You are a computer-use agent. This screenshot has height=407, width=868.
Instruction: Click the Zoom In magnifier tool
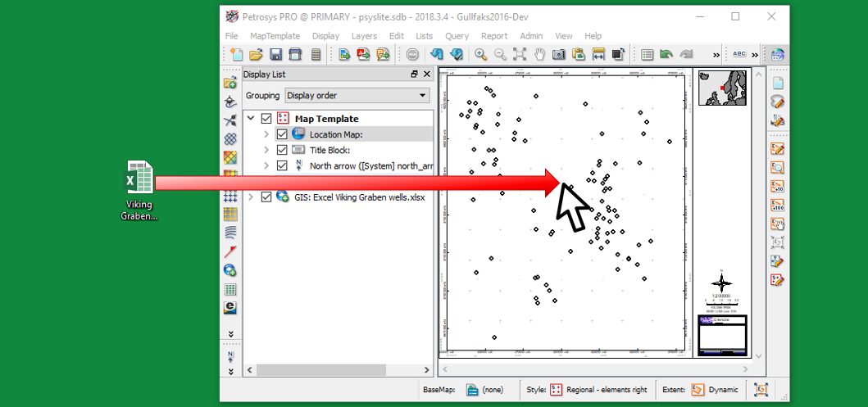point(480,55)
